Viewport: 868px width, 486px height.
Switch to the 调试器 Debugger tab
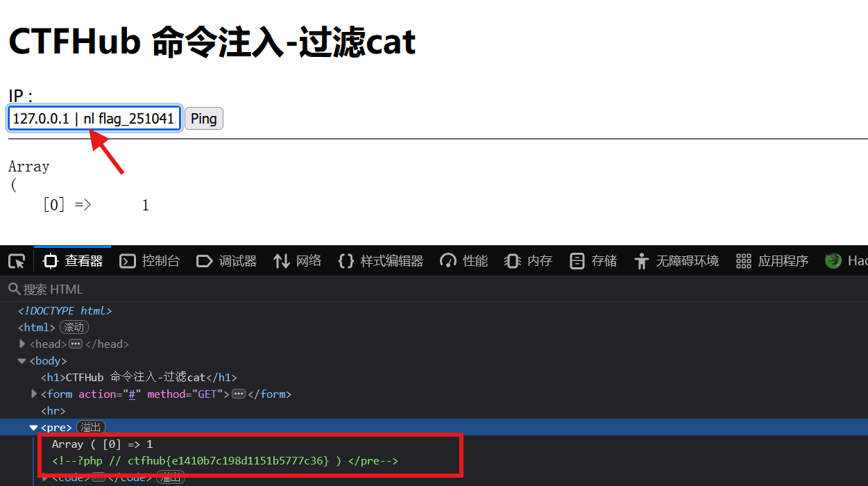pyautogui.click(x=226, y=261)
